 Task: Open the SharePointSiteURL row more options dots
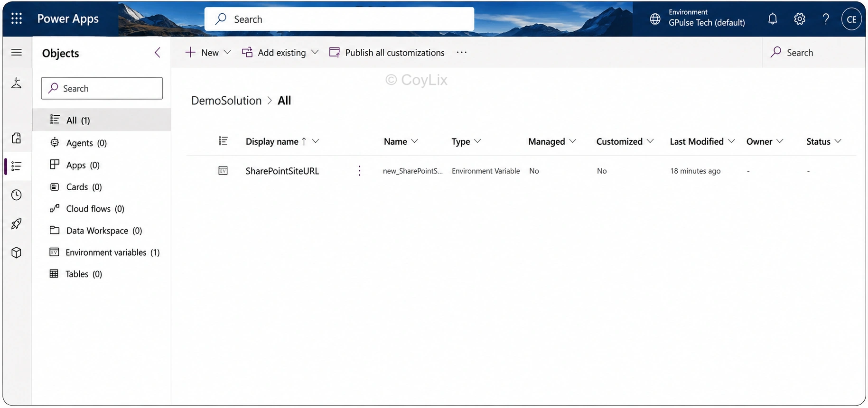[359, 171]
